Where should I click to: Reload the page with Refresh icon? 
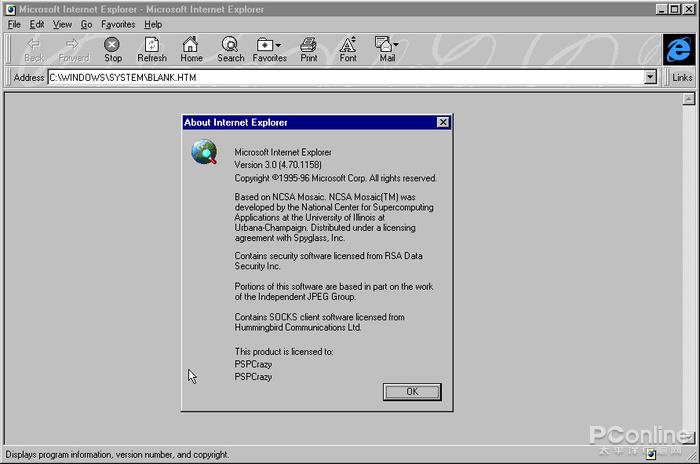click(x=152, y=44)
